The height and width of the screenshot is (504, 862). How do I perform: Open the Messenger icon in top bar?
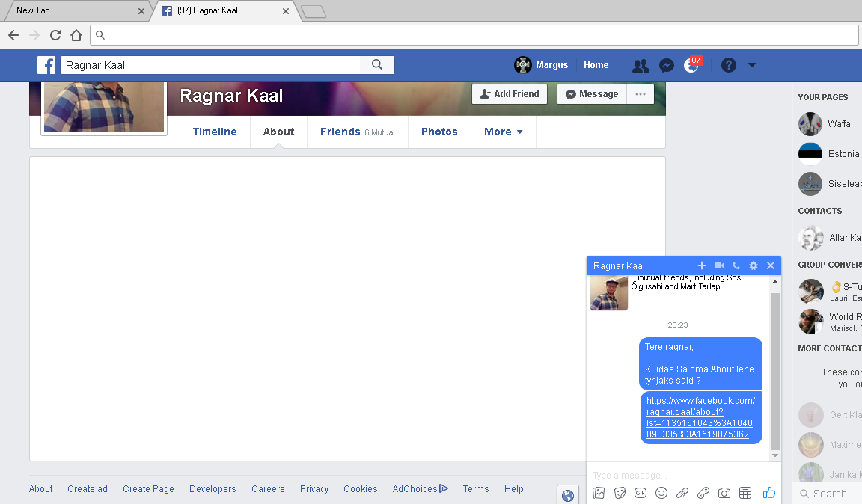pyautogui.click(x=667, y=65)
